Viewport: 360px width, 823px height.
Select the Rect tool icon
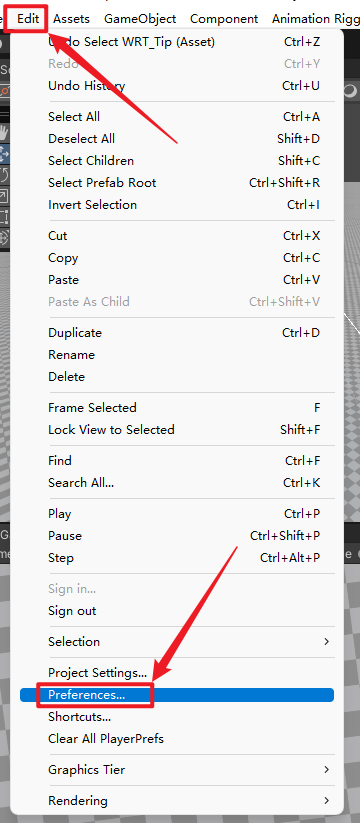[x=4, y=217]
